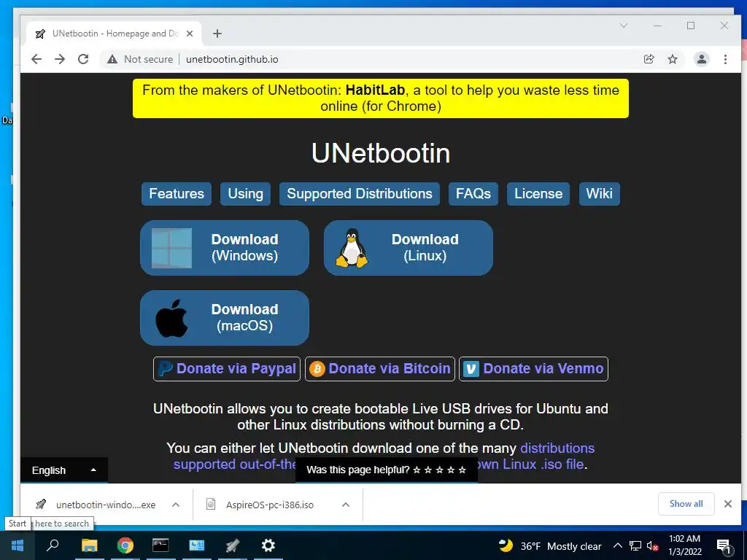
Task: Open the FAQs section
Action: [473, 194]
